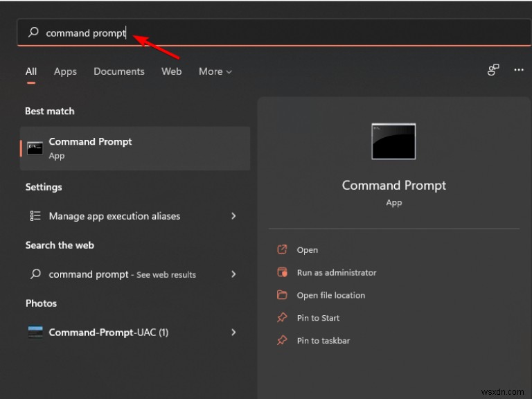Screen dimensions: 532x399
Task: Click the search text field containing command prompt
Action: tap(274, 33)
